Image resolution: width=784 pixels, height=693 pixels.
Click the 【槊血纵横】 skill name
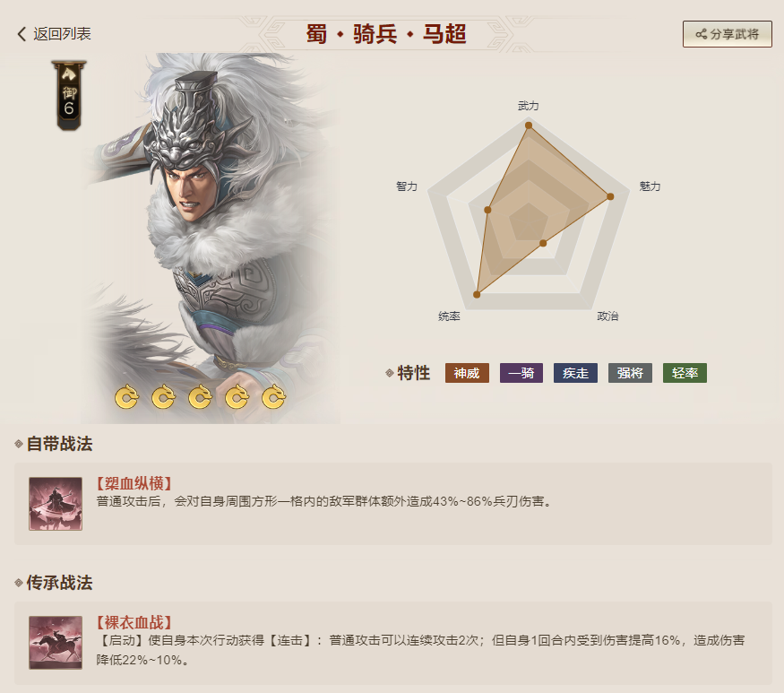point(134,483)
